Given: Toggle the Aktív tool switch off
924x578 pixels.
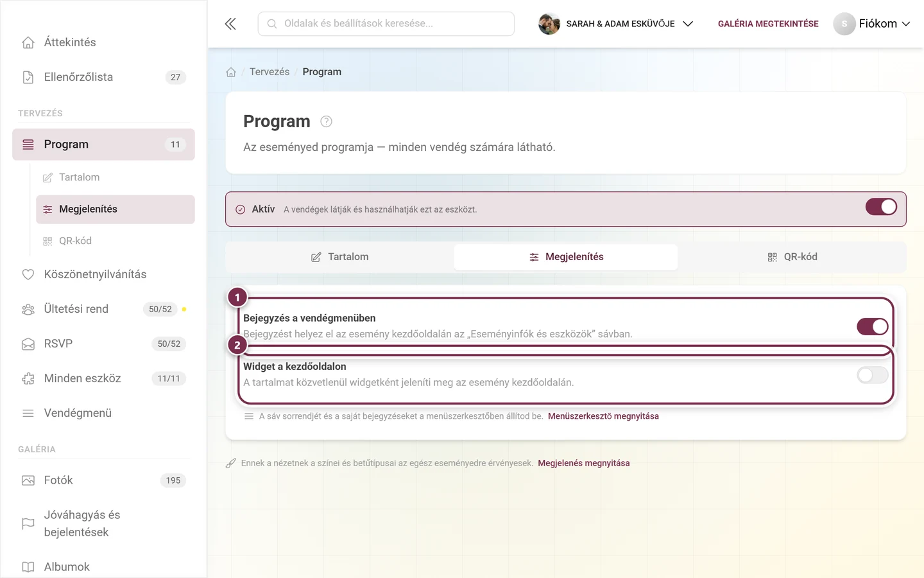Looking at the screenshot, I should 881,207.
